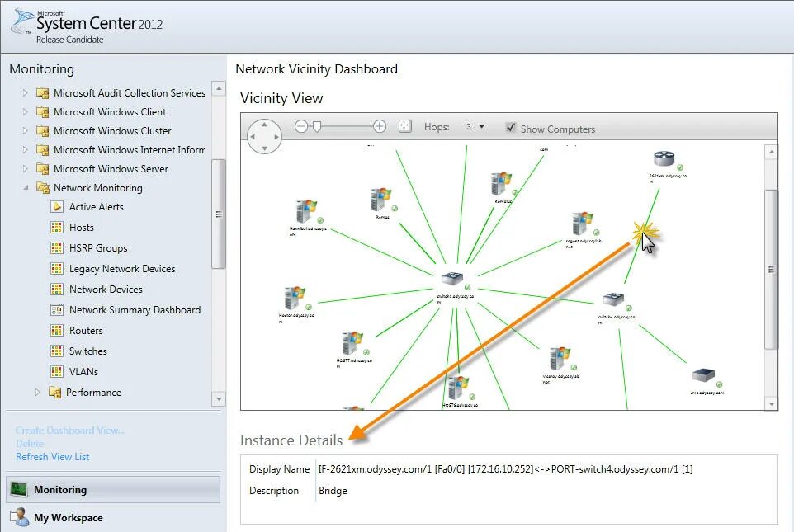Open the Switches view
Viewport: 794px width, 532px height.
coord(88,351)
